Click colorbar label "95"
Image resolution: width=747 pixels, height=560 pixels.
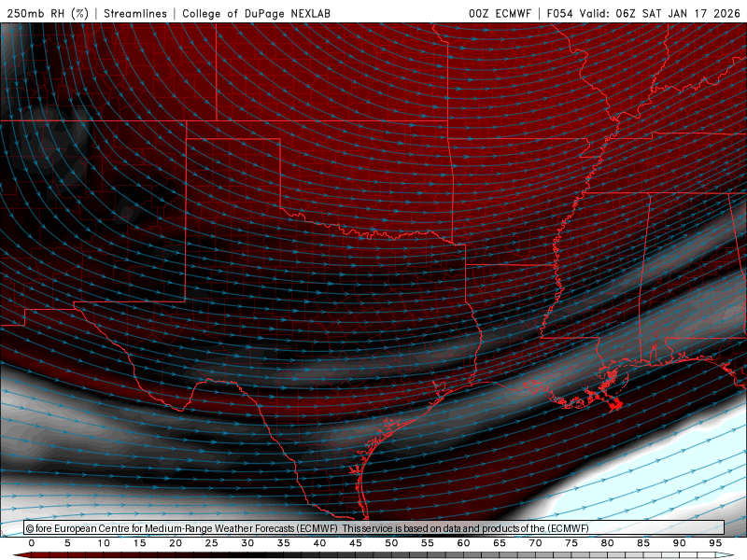click(715, 543)
